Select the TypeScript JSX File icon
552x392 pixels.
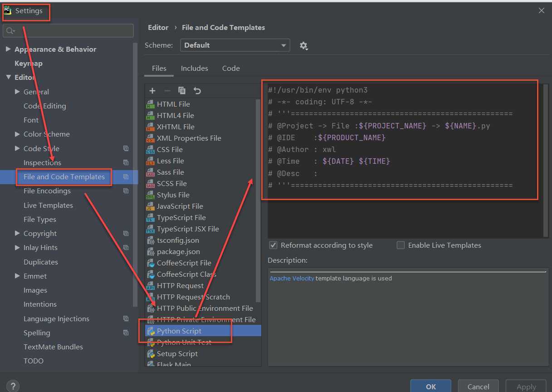(151, 229)
